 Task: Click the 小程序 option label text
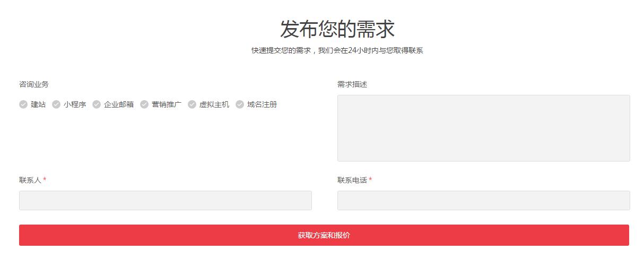pos(75,104)
